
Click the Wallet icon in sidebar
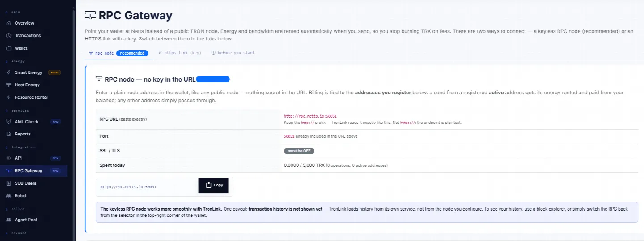(x=9, y=48)
